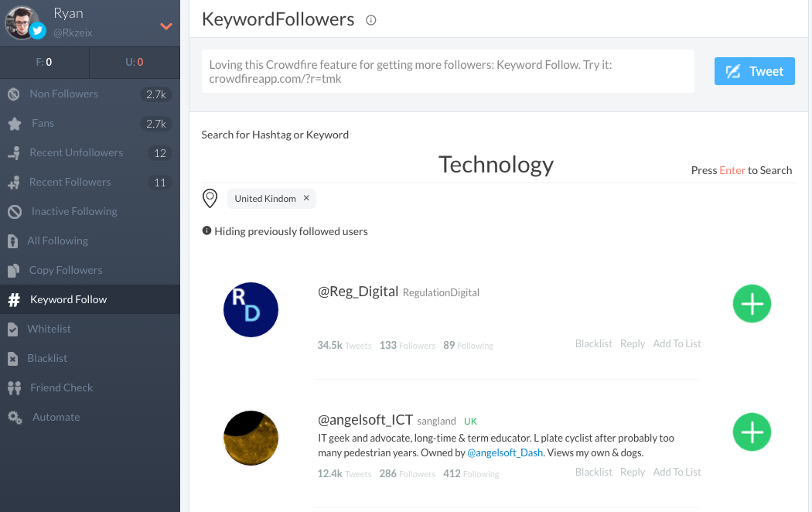
Task: Blacklist the @Reg_Digital user
Action: (x=593, y=343)
